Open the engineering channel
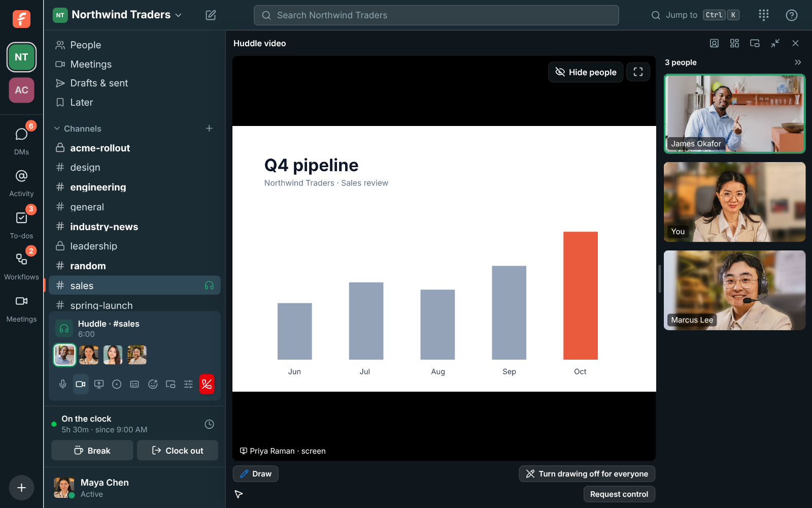The height and width of the screenshot is (508, 812). (x=134, y=187)
